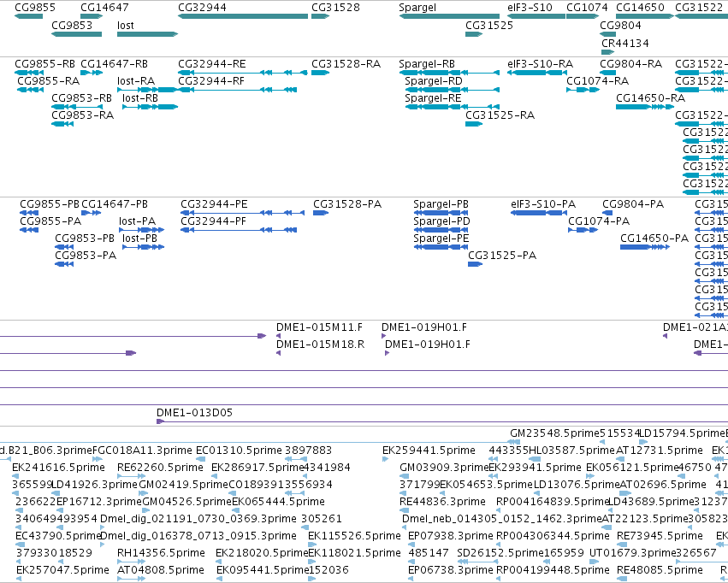The width and height of the screenshot is (728, 583).
Task: Click the DME1-015M11.F marker
Action: point(279,336)
